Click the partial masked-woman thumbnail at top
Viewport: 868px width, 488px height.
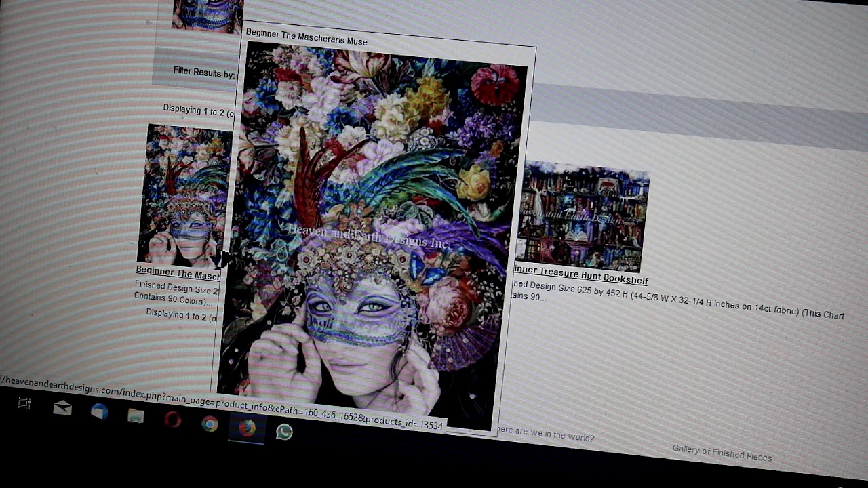pyautogui.click(x=208, y=15)
